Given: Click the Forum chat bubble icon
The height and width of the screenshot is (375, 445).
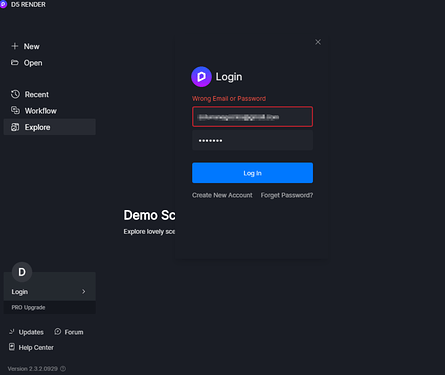Looking at the screenshot, I should (58, 332).
